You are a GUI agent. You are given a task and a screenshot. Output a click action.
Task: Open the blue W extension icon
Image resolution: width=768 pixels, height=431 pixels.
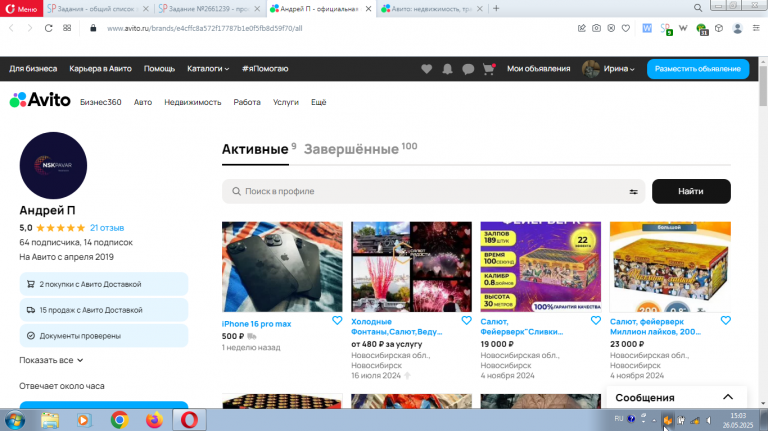tap(647, 28)
